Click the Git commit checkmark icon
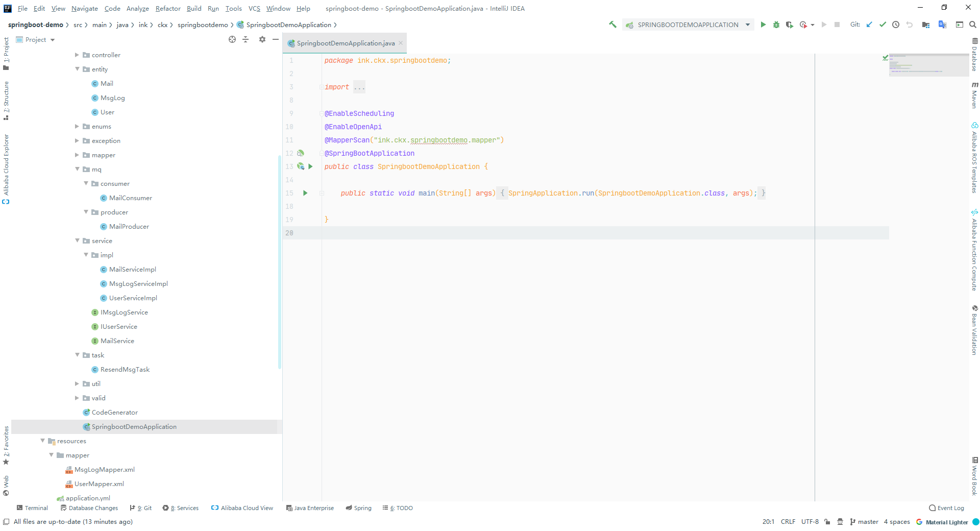Screen dimensions: 980x531 coord(883,25)
